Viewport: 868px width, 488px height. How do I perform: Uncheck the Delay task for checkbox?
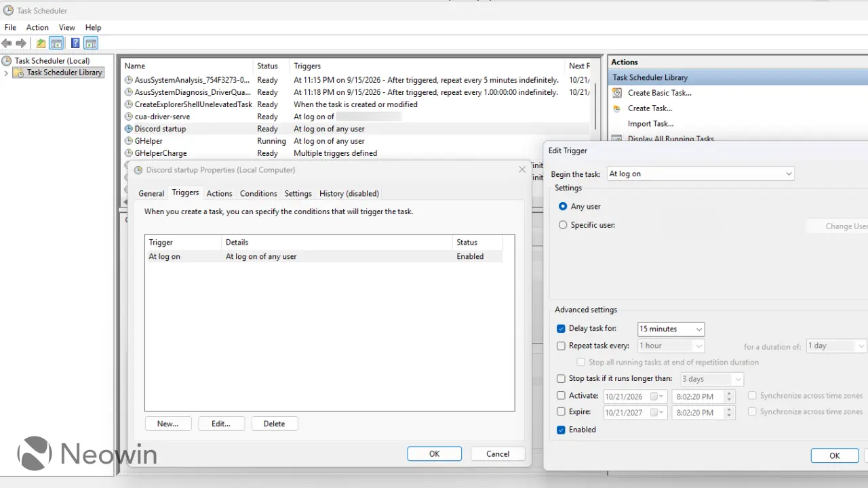point(561,329)
